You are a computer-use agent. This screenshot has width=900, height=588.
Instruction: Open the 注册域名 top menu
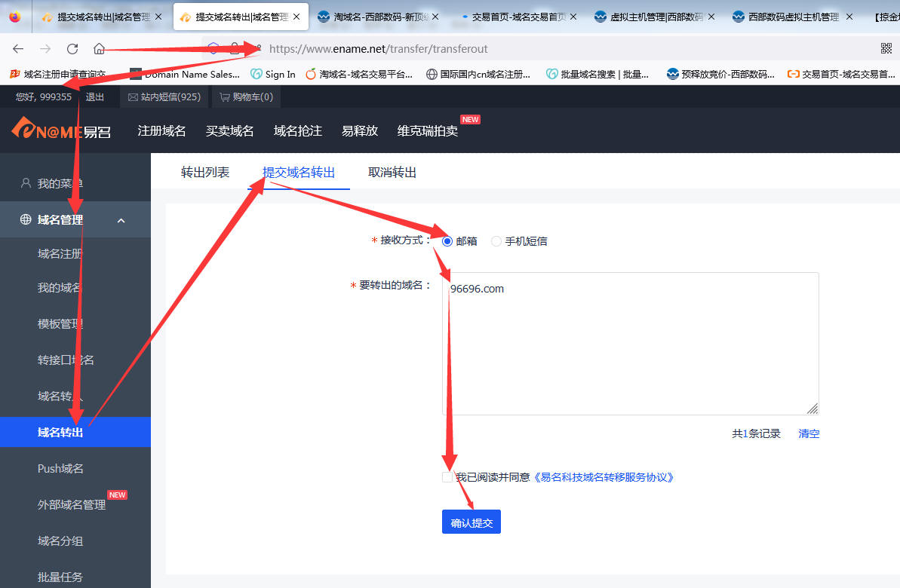[162, 131]
